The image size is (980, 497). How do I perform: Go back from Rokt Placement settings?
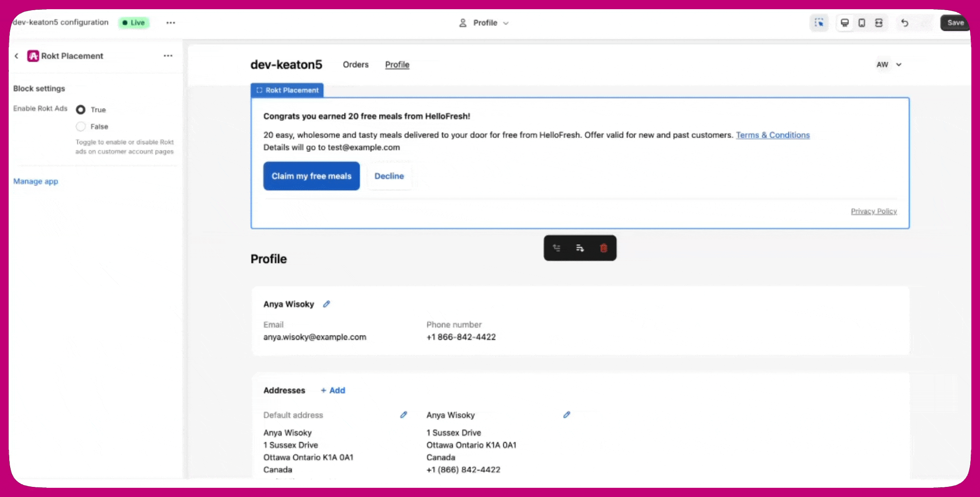coord(17,56)
